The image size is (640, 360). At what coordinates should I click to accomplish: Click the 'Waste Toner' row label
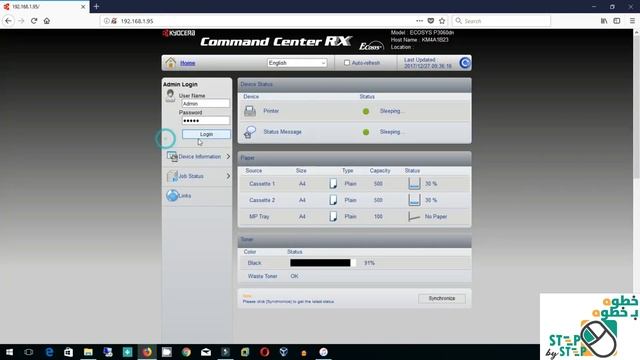(x=262, y=276)
